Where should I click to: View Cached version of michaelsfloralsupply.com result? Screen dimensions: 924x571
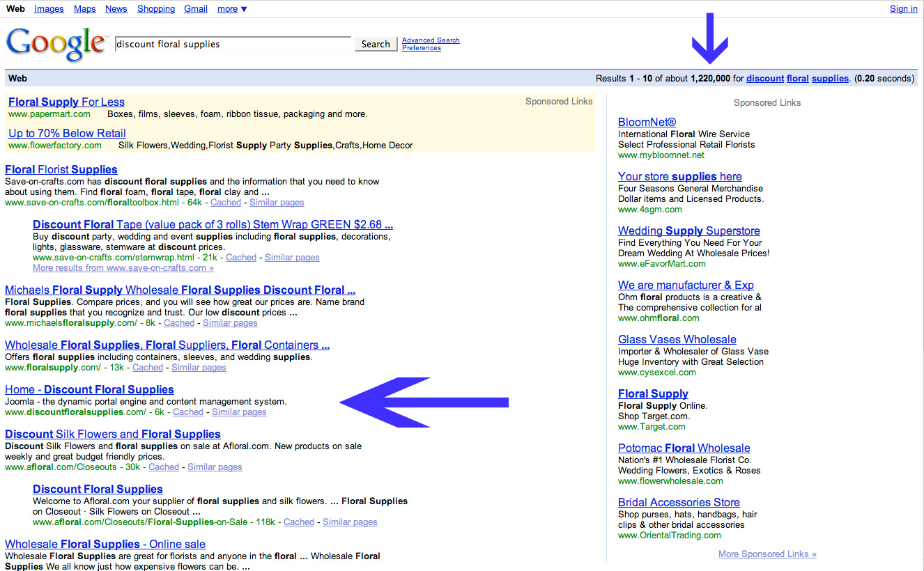(179, 323)
